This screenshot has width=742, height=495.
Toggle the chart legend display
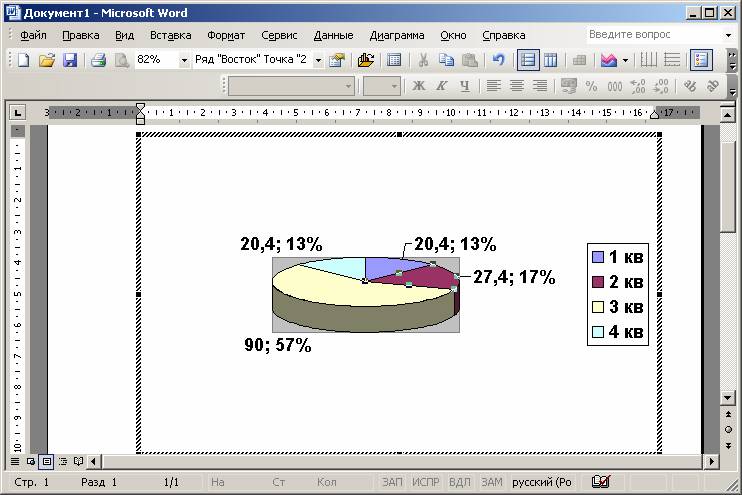[x=701, y=60]
